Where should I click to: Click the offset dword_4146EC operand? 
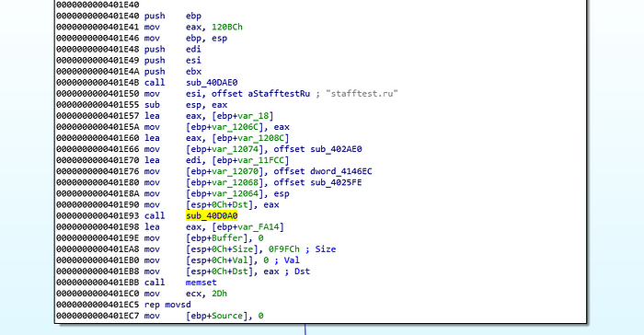tap(323, 171)
